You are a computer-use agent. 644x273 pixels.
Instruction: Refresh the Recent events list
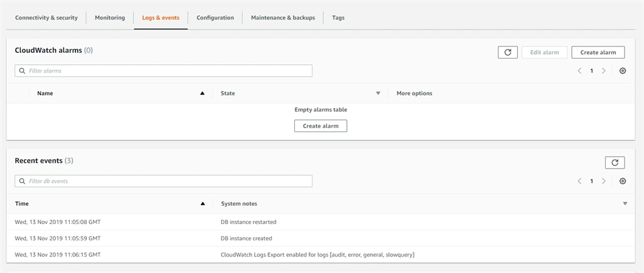click(615, 162)
